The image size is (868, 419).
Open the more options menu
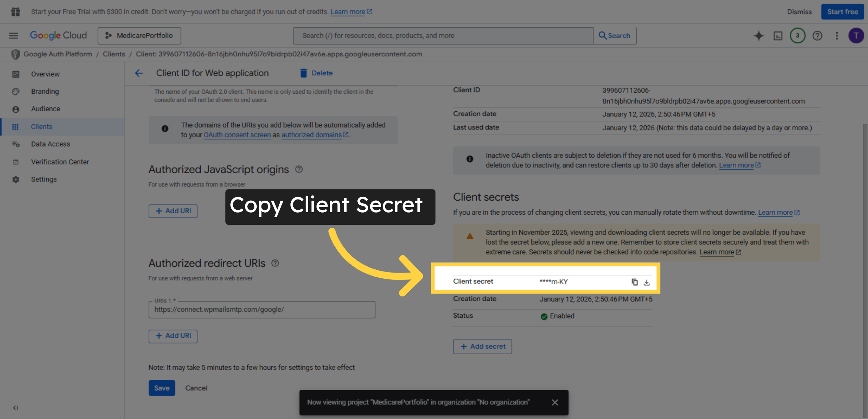tap(837, 35)
